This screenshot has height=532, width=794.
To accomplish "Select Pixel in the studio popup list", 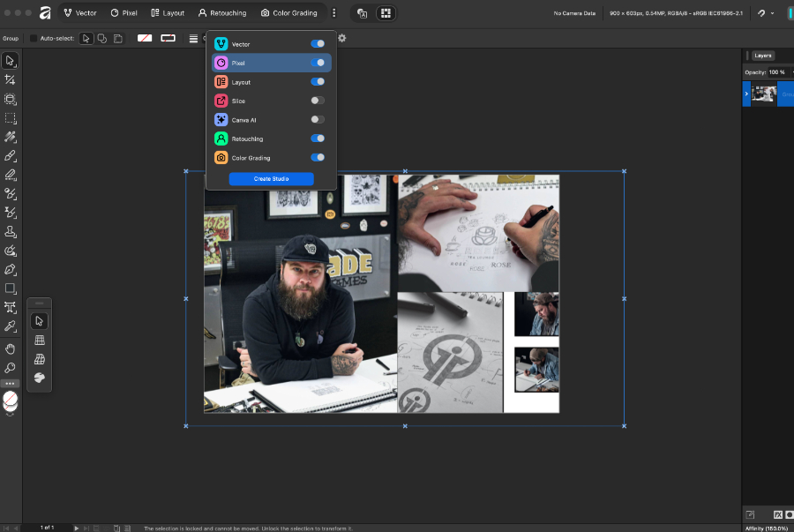I will 238,63.
